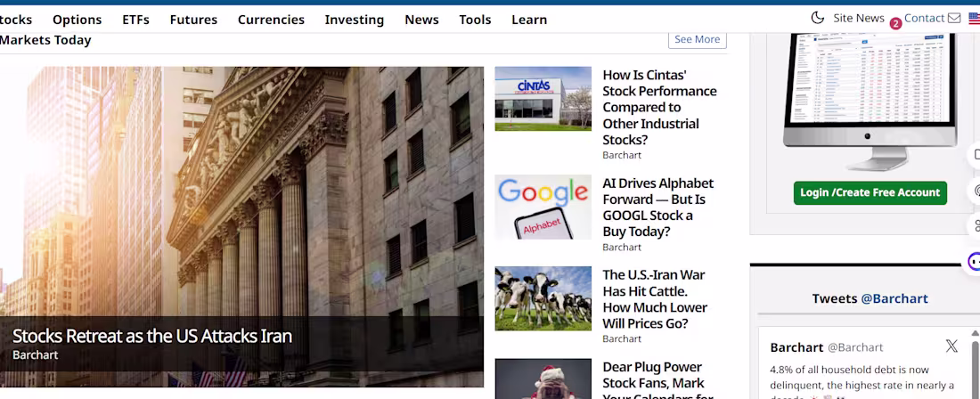980x399 pixels.
Task: Open the purple chat bubble at the screen edge
Action: click(x=973, y=262)
